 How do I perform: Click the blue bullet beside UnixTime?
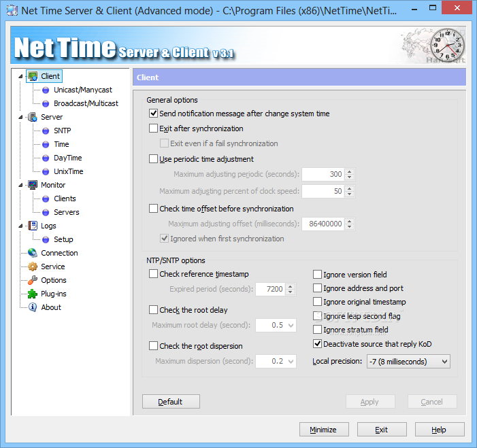tap(46, 172)
